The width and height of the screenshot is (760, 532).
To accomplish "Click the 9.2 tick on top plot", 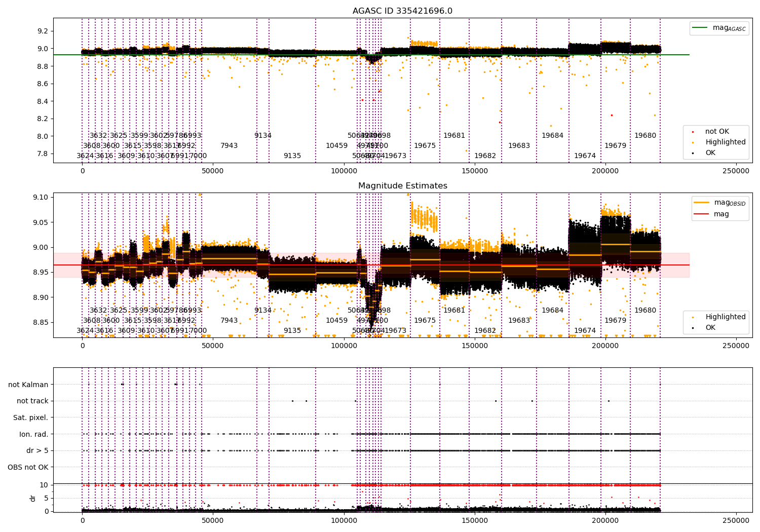I will (43, 31).
